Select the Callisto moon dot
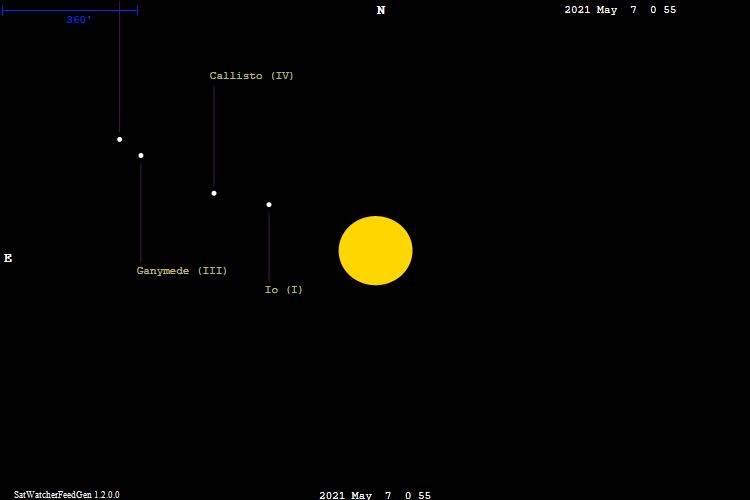The image size is (750, 500). click(214, 193)
